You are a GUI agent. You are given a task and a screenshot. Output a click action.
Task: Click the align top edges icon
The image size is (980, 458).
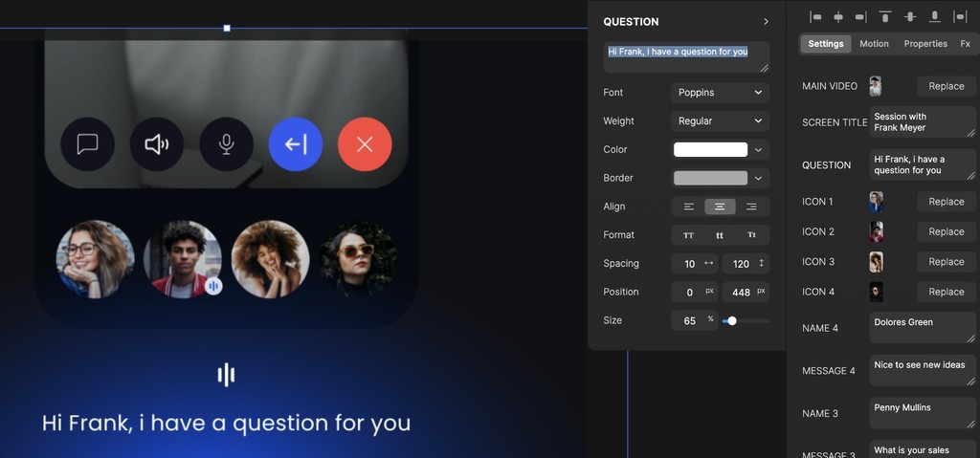(x=885, y=17)
